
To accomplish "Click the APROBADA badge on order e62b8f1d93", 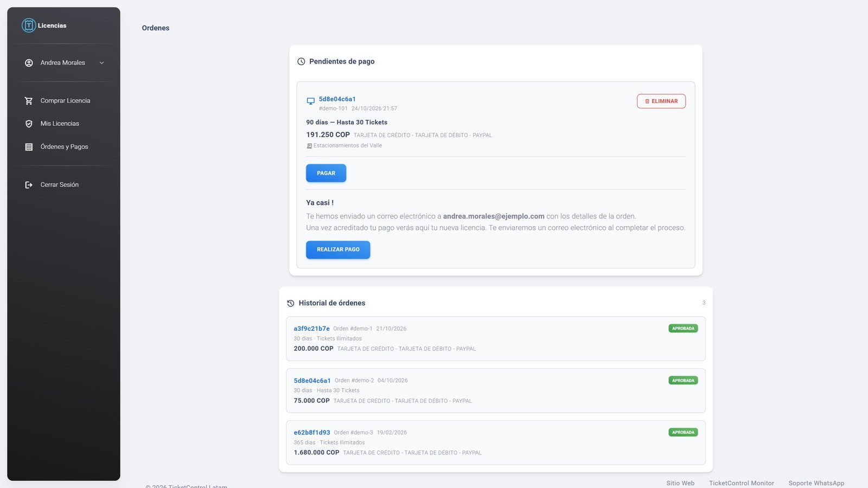I will [x=683, y=433].
